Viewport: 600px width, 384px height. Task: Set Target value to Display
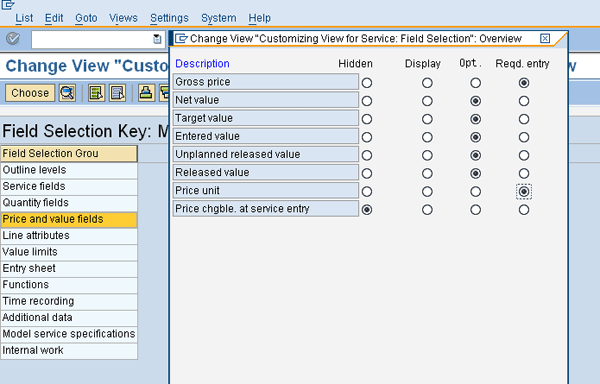coord(427,119)
